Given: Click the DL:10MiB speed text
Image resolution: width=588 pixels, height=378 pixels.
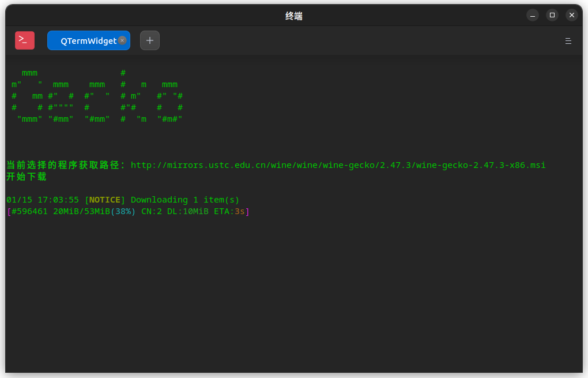Looking at the screenshot, I should tap(187, 211).
